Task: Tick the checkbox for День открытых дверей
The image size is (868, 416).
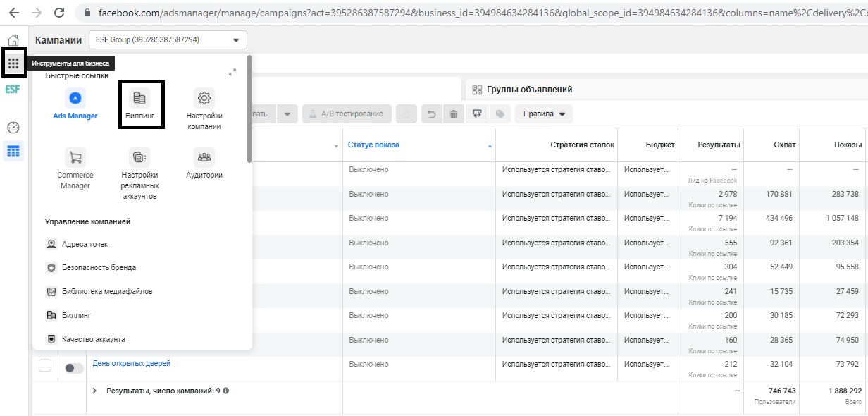Action: [45, 365]
